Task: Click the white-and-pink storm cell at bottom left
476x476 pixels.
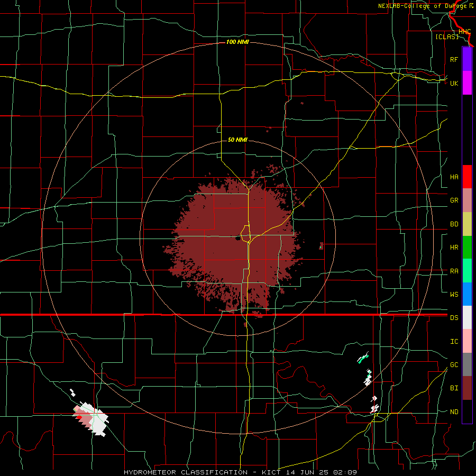Action: 90,419
